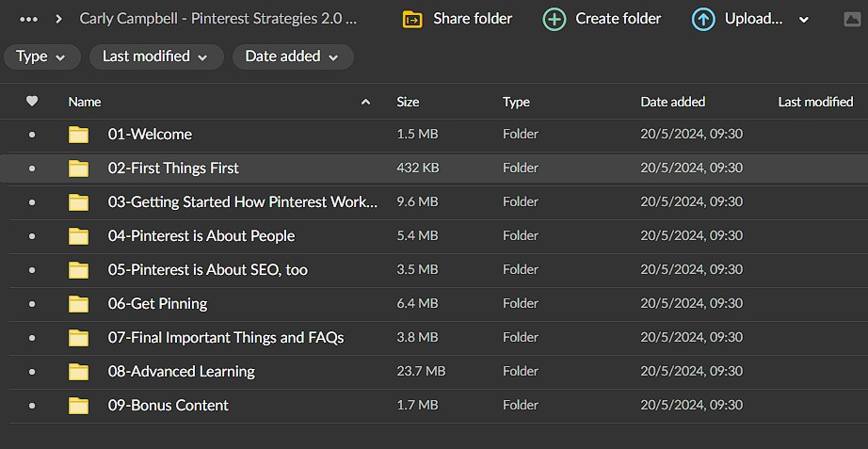
Task: Open the breadcrumb ellipsis menu
Action: tap(29, 20)
